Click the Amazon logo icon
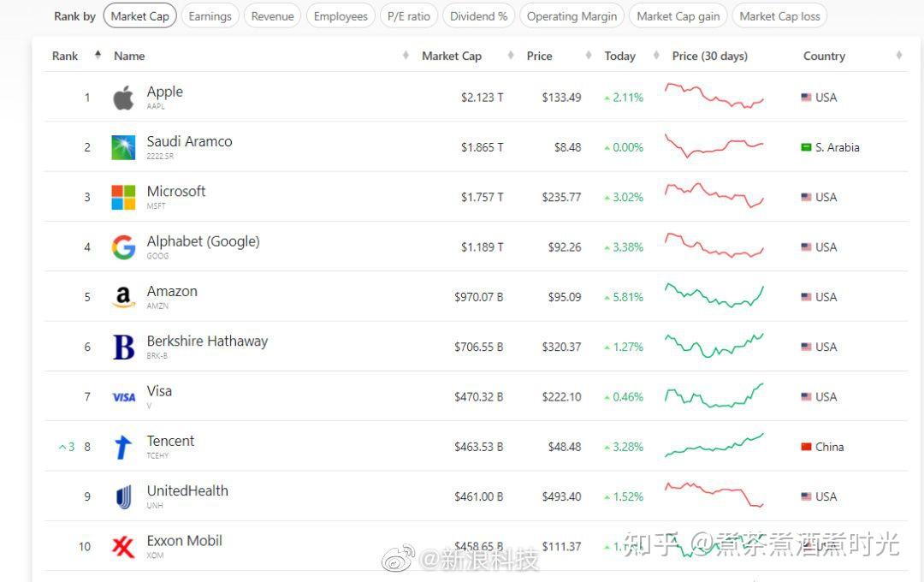 pos(123,297)
